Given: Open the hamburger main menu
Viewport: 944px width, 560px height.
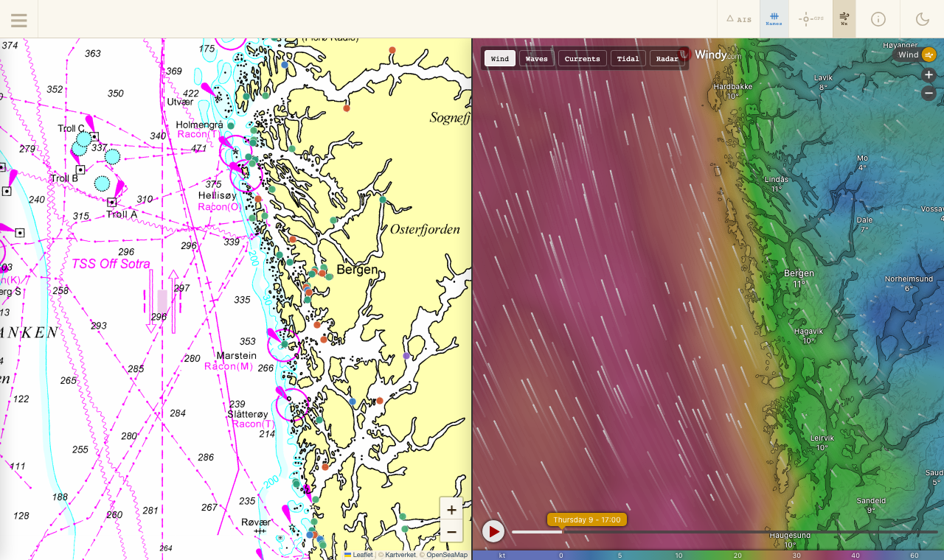Looking at the screenshot, I should click(18, 20).
